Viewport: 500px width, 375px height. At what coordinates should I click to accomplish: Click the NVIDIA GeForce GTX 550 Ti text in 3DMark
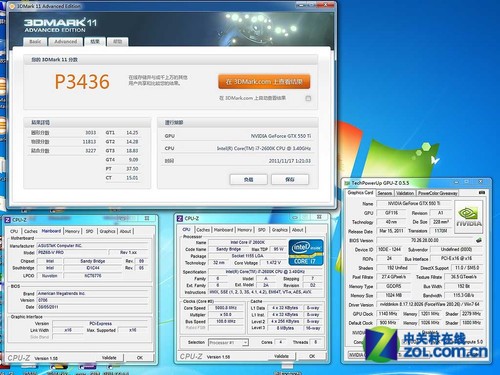281,136
